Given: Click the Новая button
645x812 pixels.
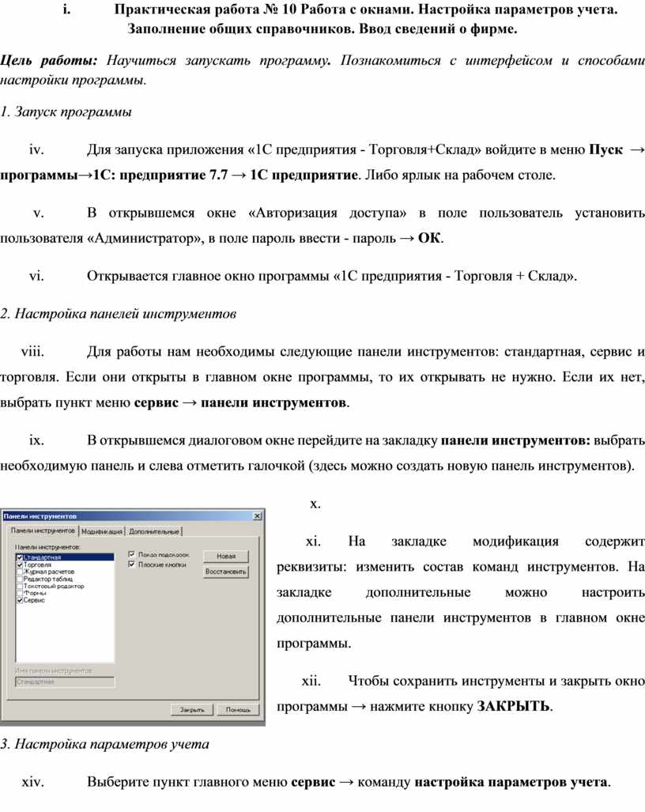Looking at the screenshot, I should (x=226, y=556).
